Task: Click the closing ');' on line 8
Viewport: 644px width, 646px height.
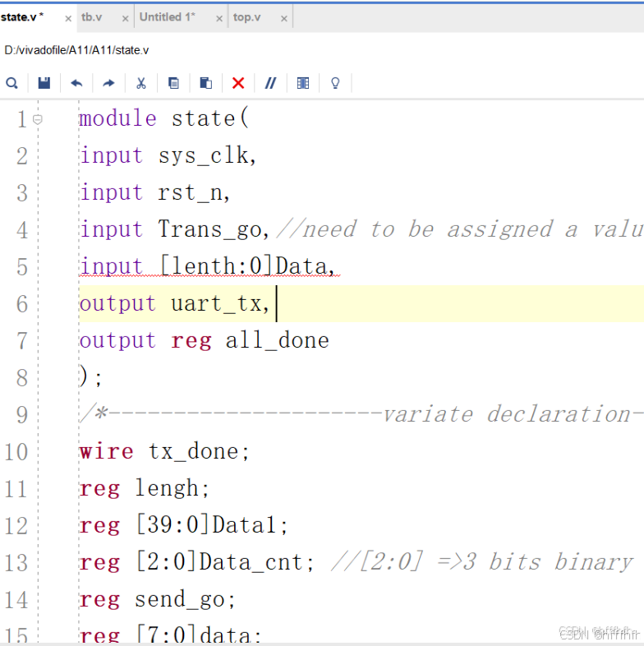Action: coord(90,377)
